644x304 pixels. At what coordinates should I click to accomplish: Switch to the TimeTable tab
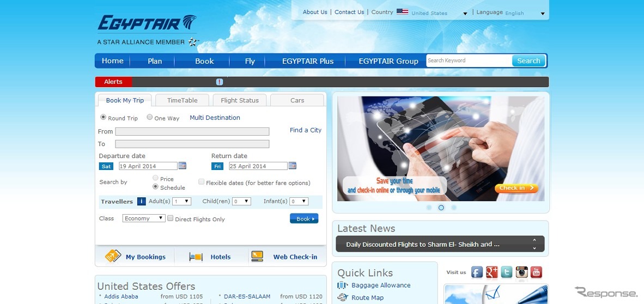pyautogui.click(x=183, y=100)
